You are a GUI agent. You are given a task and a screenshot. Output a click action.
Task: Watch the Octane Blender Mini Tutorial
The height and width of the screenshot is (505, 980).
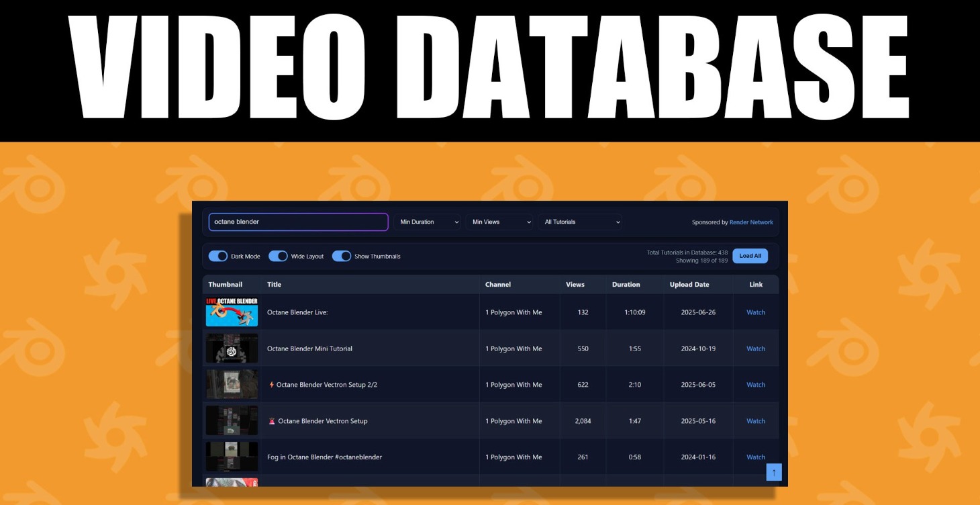pyautogui.click(x=756, y=349)
